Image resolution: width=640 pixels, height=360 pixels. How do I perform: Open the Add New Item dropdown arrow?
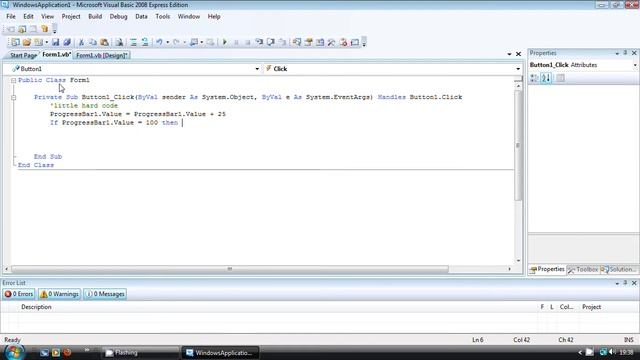pyautogui.click(x=47, y=42)
